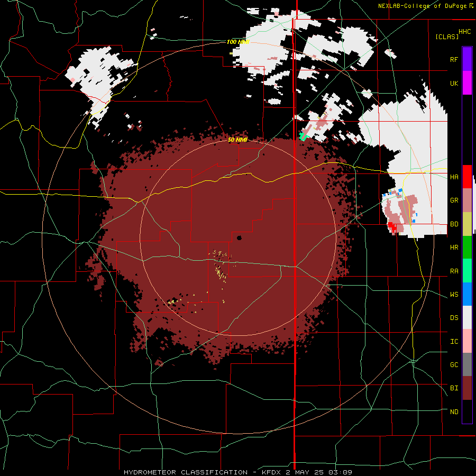
Task: Click the [CLAS] label
Action: 447,37
